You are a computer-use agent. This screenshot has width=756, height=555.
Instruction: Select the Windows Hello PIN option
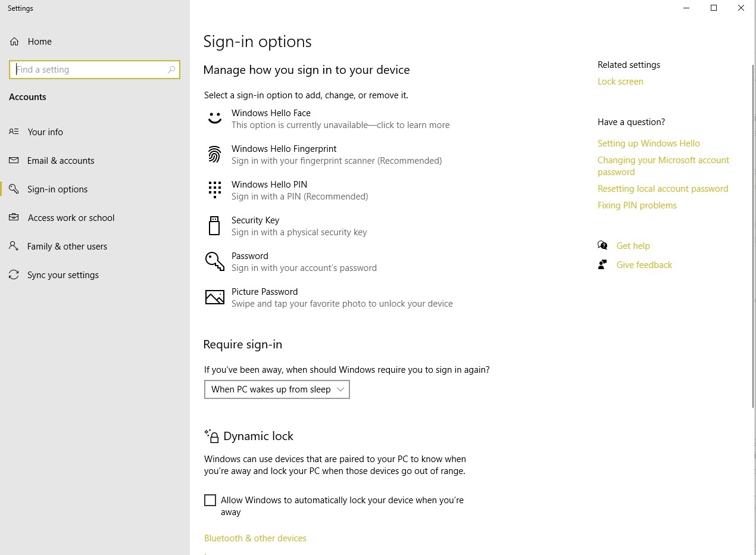tap(269, 190)
